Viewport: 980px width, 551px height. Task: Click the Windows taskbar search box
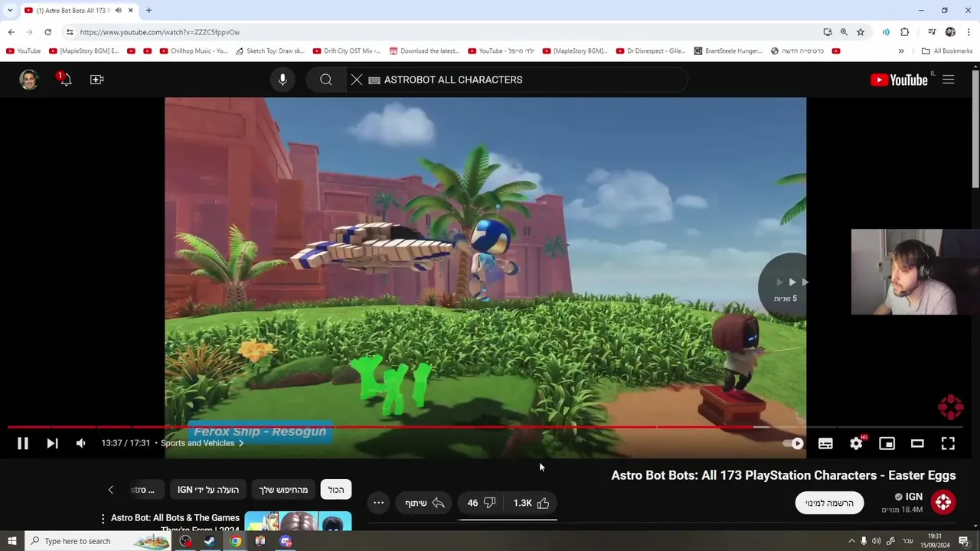point(98,541)
